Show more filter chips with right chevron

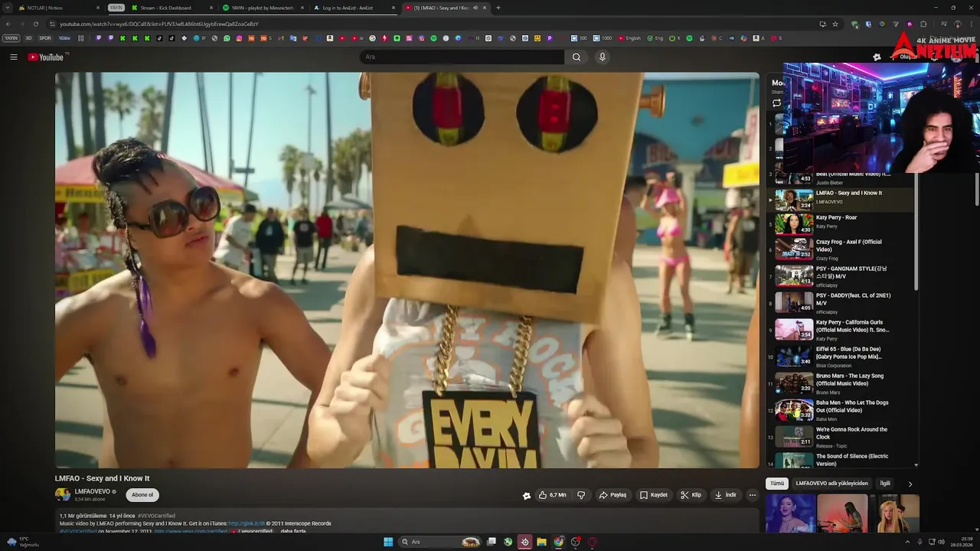(910, 484)
